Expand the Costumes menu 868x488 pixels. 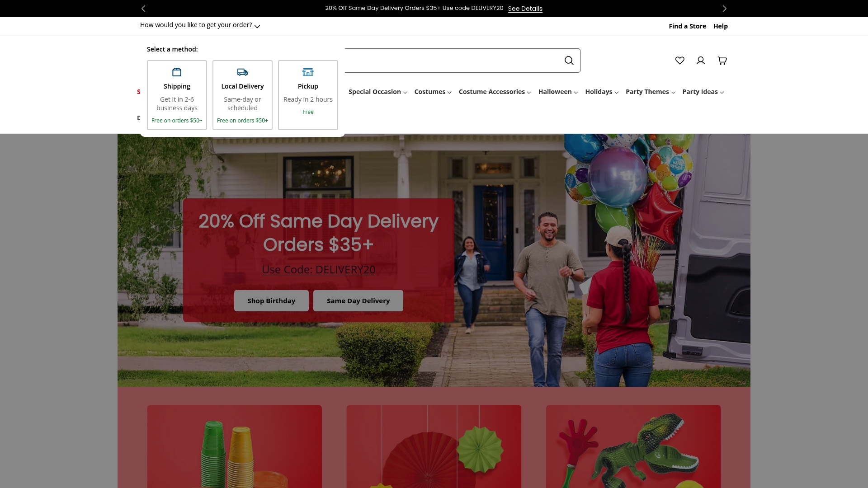(433, 92)
